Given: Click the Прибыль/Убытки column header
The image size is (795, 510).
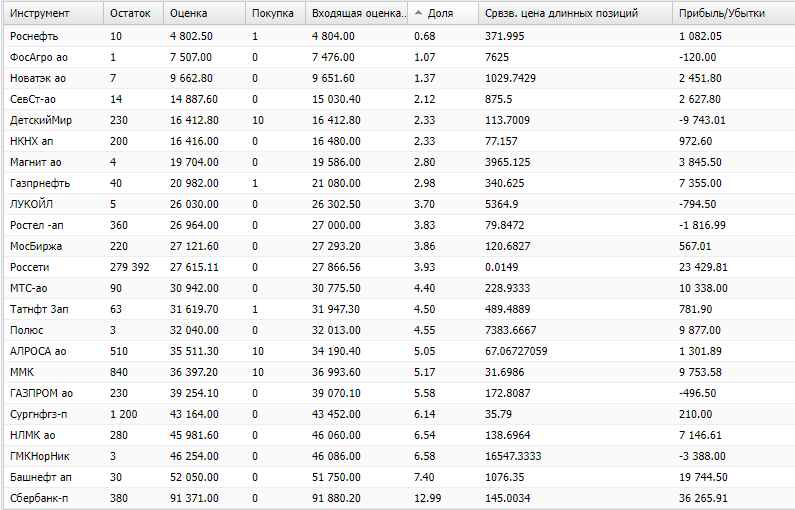Looking at the screenshot, I should click(x=734, y=13).
